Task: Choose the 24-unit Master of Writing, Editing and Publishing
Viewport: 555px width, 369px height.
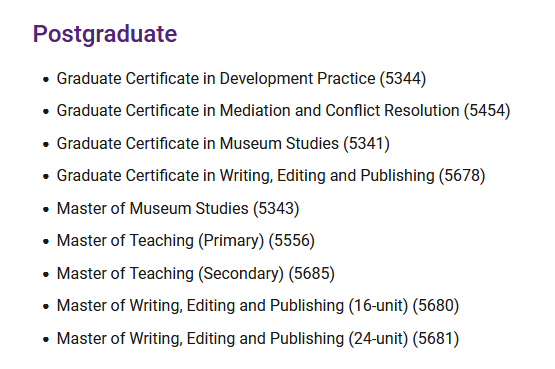Action: point(258,339)
